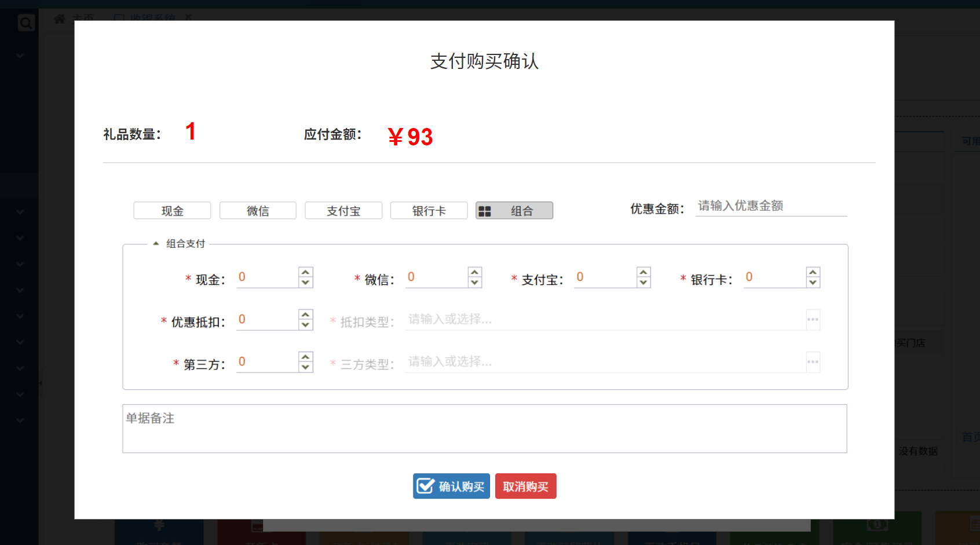The width and height of the screenshot is (980, 545).
Task: Collapse the 组合支付 section triangle
Action: pos(156,244)
